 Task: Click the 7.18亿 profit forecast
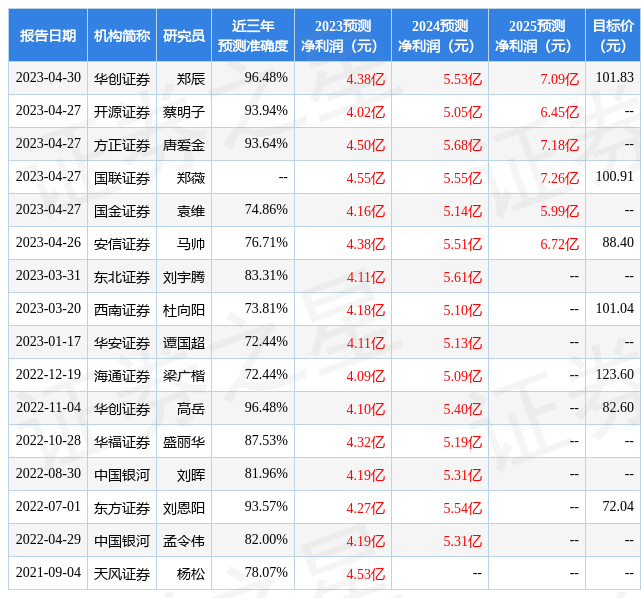[560, 145]
